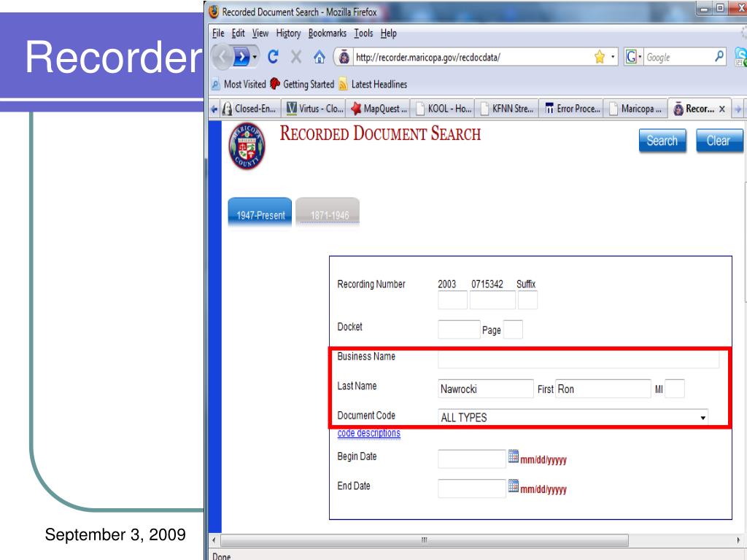Screen dimensions: 747x560
Task: Click the URL address field
Action: 473,58
